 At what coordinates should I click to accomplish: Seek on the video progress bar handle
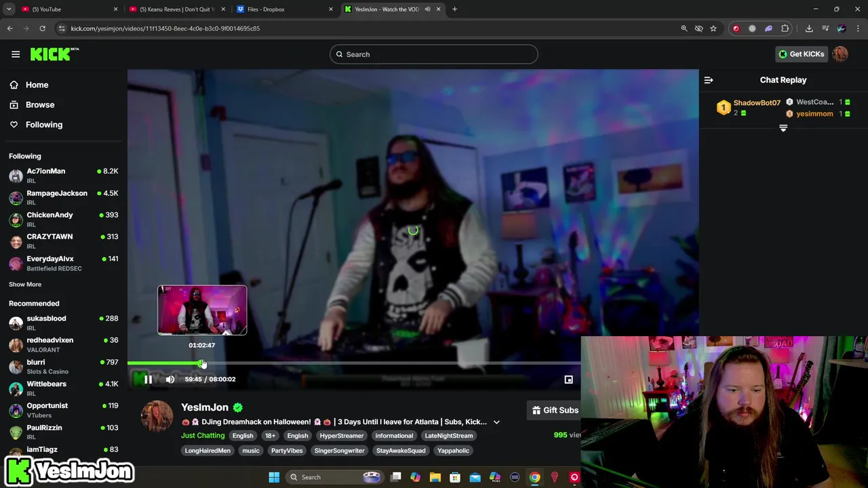click(201, 363)
